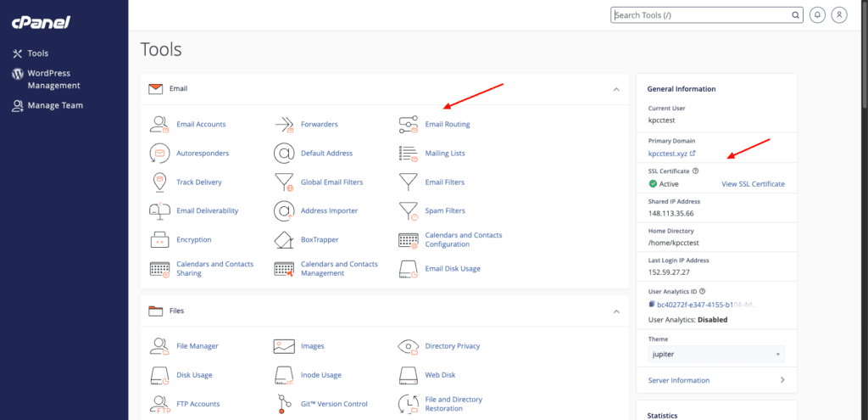Image resolution: width=868 pixels, height=420 pixels.
Task: Click the Last Login IP 152.59.27.27
Action: [669, 272]
